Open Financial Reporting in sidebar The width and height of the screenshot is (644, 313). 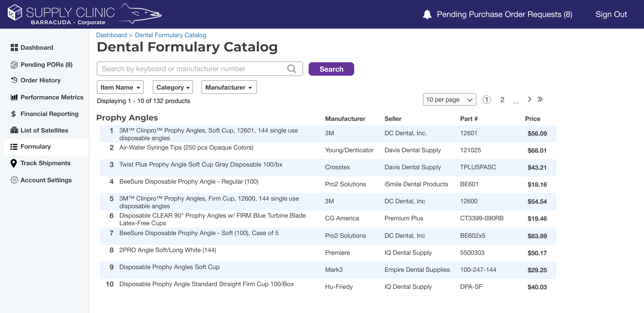49,114
